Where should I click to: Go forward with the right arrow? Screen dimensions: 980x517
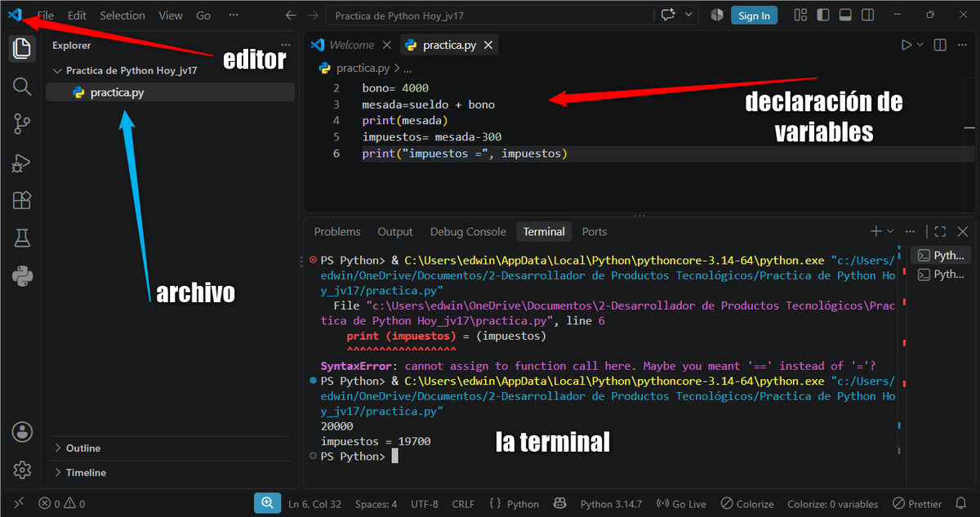point(313,15)
